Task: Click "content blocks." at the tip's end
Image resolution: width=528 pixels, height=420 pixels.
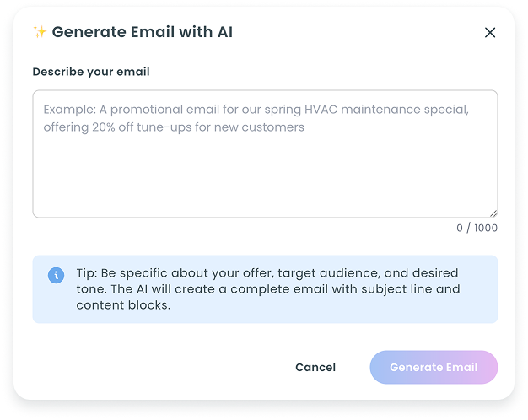Action: (x=123, y=305)
